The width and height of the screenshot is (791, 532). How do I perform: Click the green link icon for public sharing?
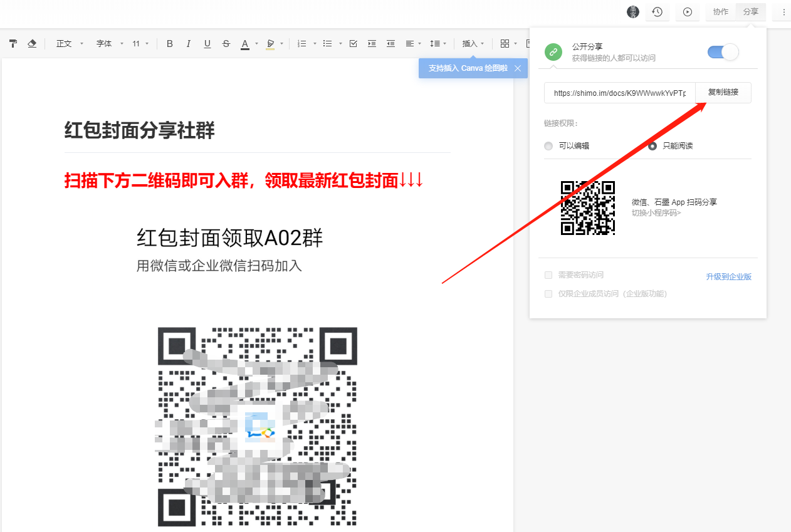(x=553, y=51)
